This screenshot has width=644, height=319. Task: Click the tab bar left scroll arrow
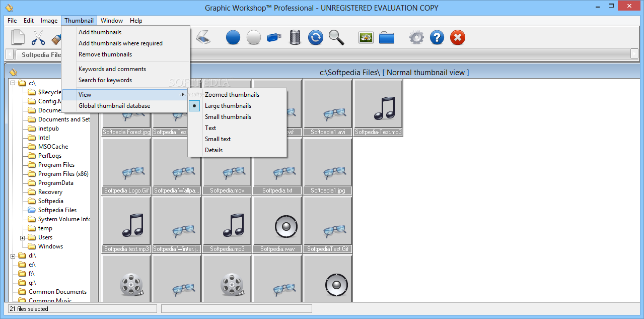[9, 54]
